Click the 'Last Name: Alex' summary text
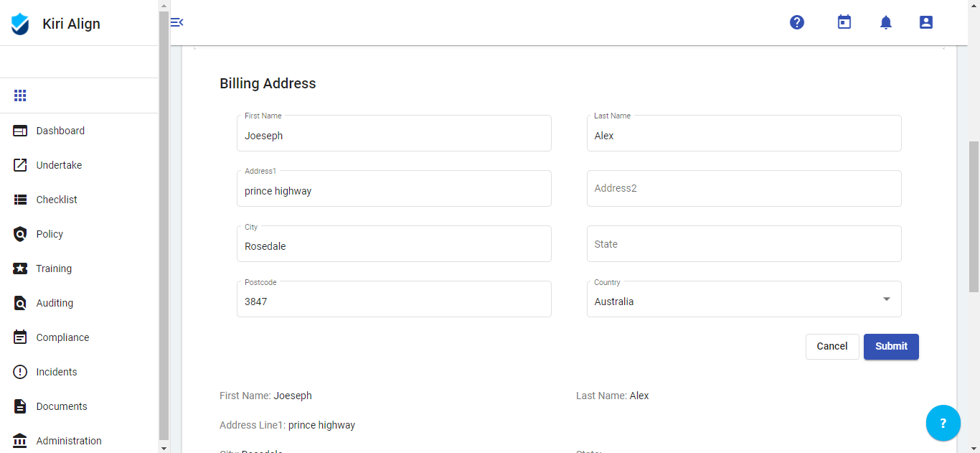 tap(613, 396)
